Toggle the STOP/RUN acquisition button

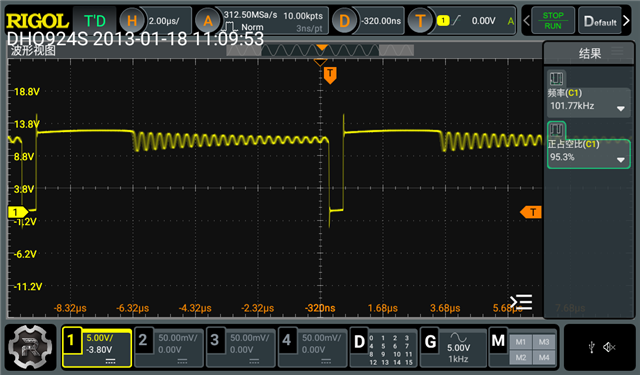(553, 20)
